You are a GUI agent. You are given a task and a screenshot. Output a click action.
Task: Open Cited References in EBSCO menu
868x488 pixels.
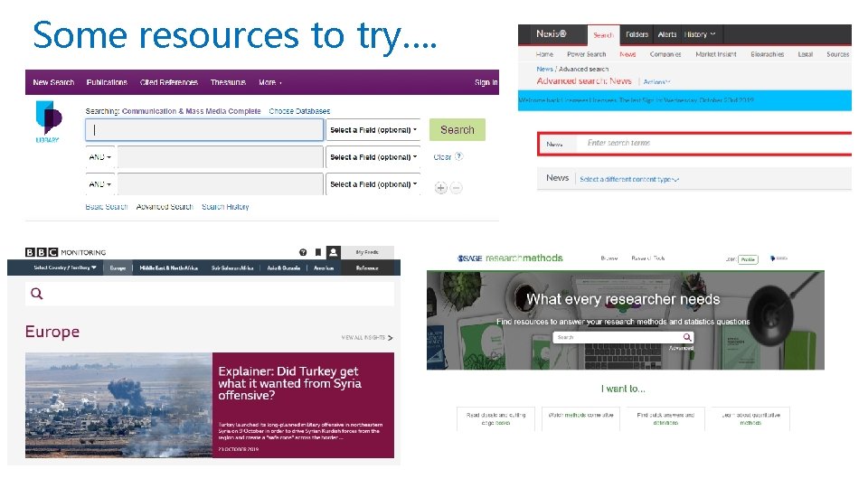pyautogui.click(x=169, y=82)
